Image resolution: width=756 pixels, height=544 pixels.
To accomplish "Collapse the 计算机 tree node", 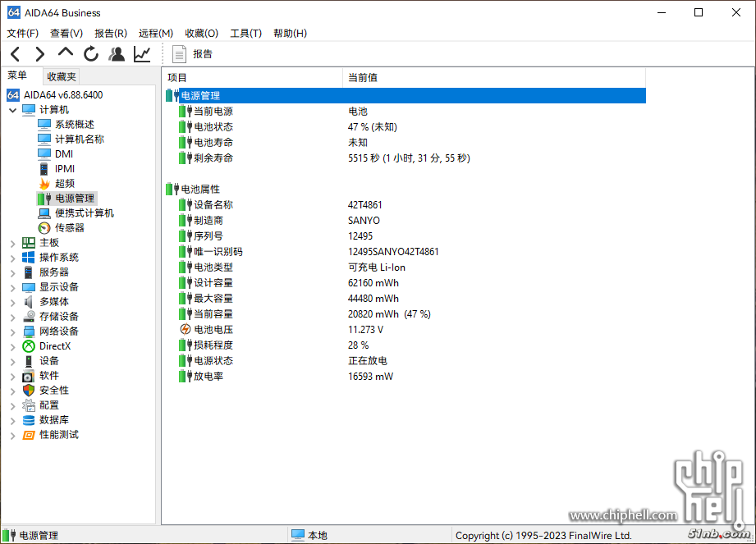I will [x=13, y=110].
